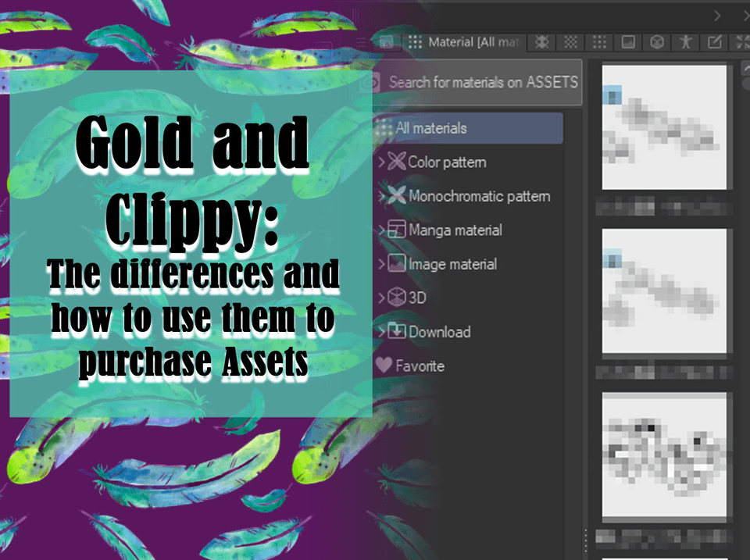Click the expand palette double-arrow icon
The width and height of the screenshot is (750, 560).
(x=742, y=43)
